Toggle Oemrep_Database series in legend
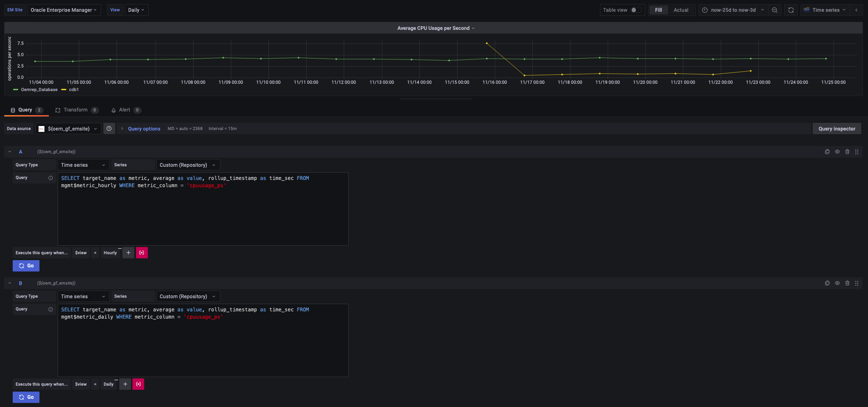 tap(39, 90)
